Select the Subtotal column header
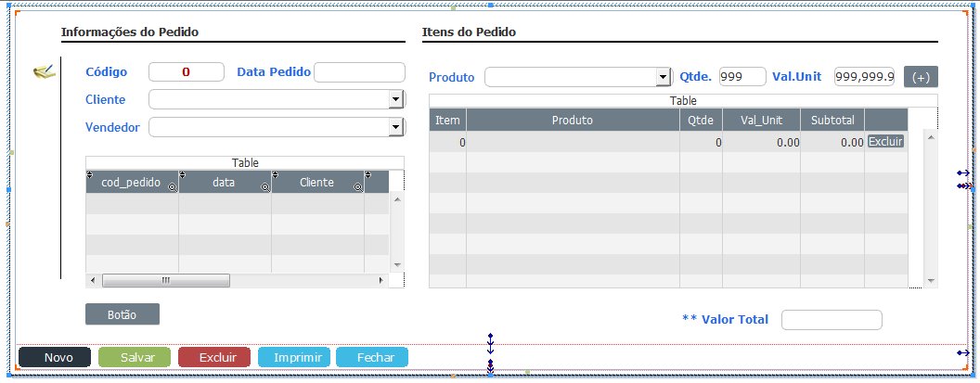The height and width of the screenshot is (383, 980). 832,120
